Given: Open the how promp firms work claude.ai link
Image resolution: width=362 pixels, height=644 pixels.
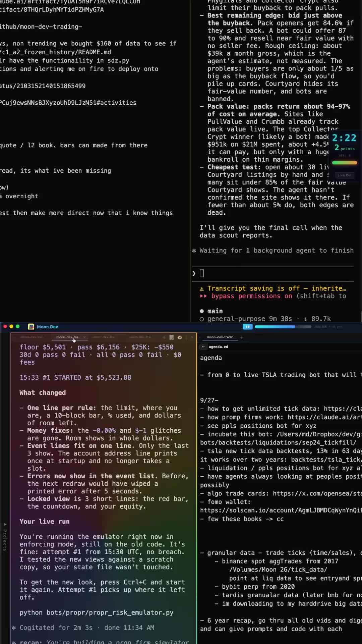Looking at the screenshot, I should tap(324, 417).
